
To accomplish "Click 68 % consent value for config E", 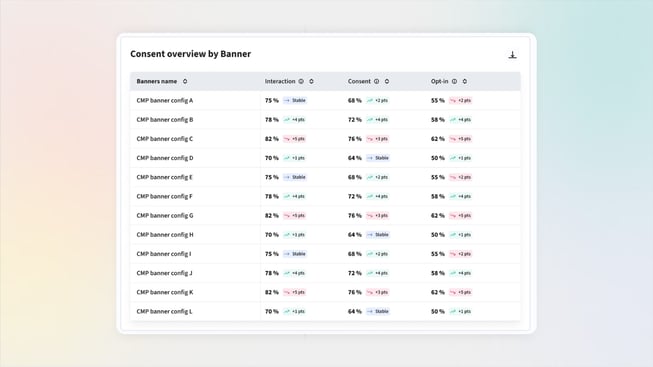I will coord(355,177).
